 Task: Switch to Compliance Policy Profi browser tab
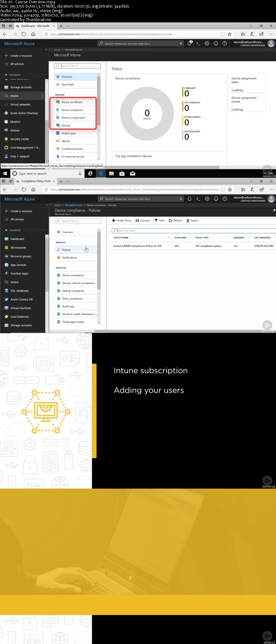(x=35, y=181)
